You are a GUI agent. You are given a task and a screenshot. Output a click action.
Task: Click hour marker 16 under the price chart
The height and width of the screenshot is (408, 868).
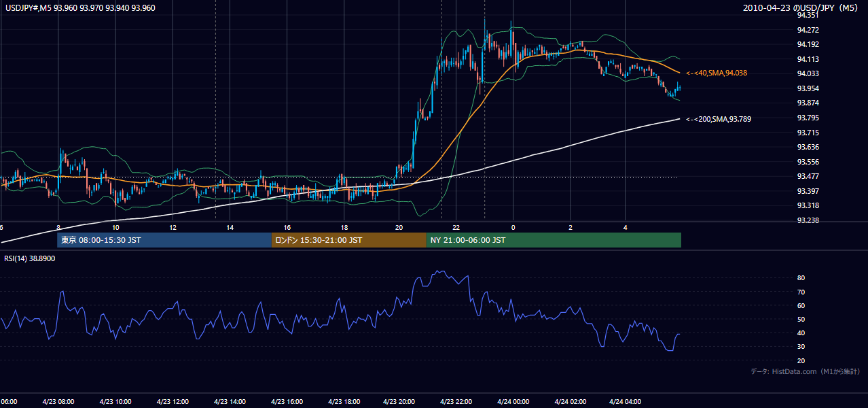point(287,227)
